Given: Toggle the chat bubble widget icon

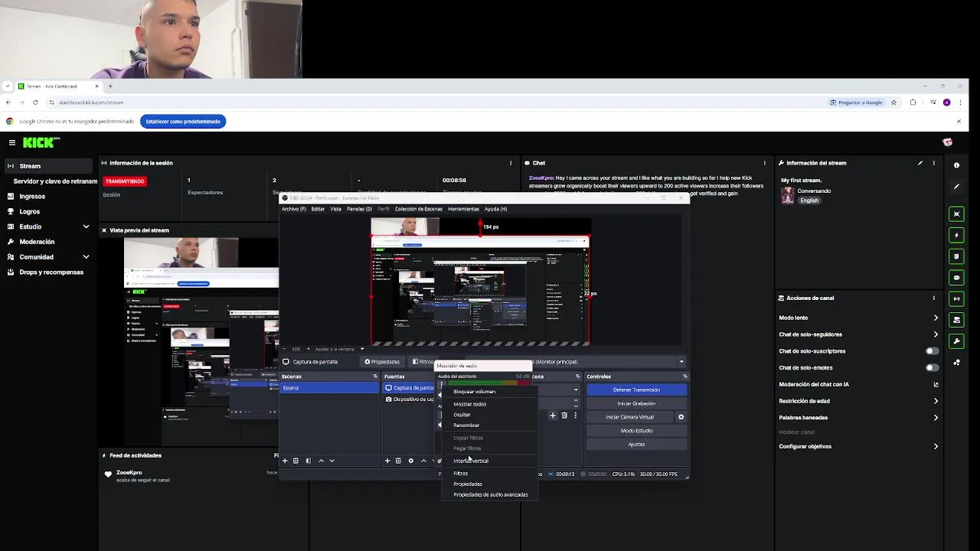Looking at the screenshot, I should point(956,278).
